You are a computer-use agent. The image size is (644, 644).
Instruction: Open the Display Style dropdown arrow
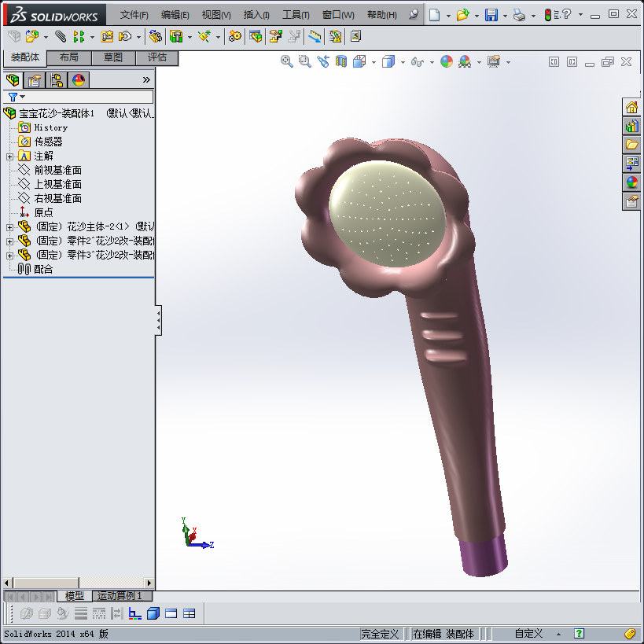coord(403,62)
